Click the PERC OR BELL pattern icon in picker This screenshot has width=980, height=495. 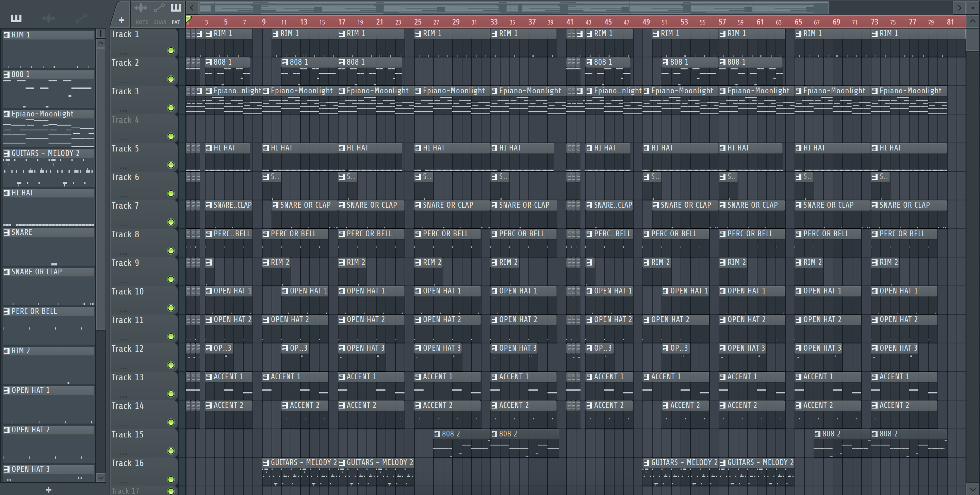[x=6, y=311]
